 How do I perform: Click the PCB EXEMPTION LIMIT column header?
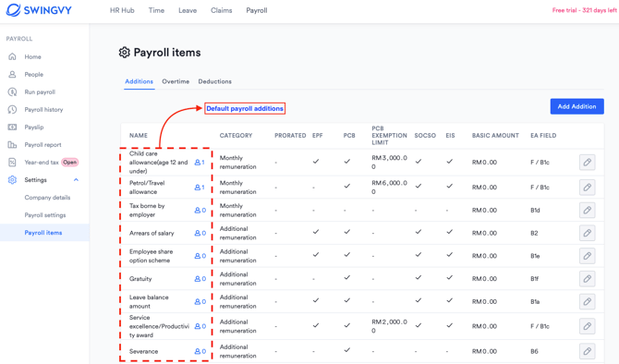point(389,136)
